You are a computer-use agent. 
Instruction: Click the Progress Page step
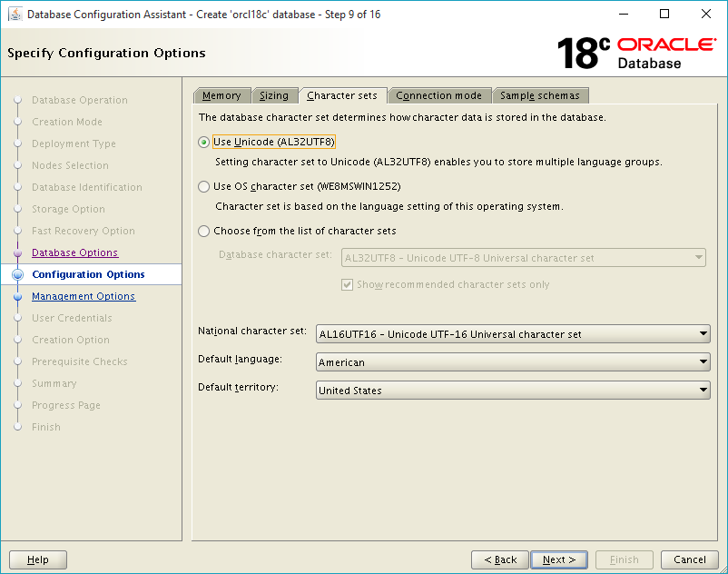66,405
